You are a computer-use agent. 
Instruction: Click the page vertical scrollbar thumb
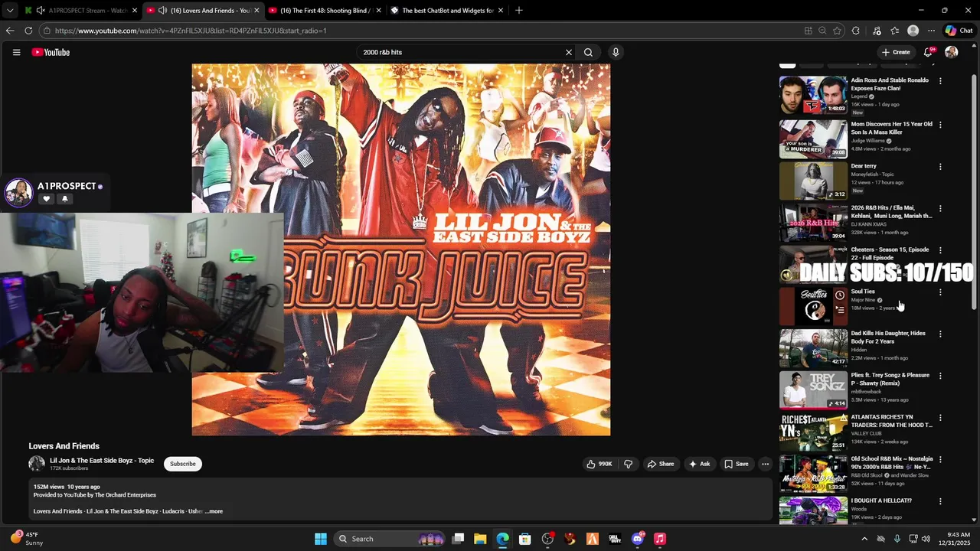[x=975, y=191]
